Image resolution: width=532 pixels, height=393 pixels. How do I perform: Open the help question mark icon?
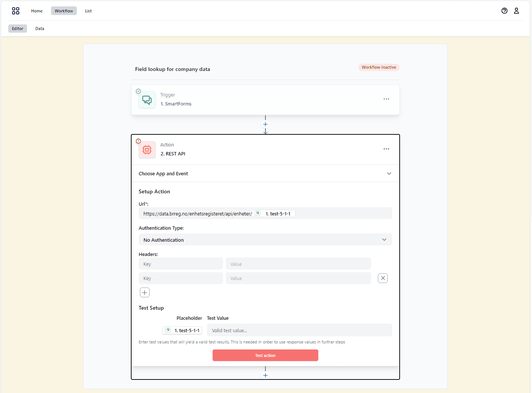pyautogui.click(x=504, y=11)
